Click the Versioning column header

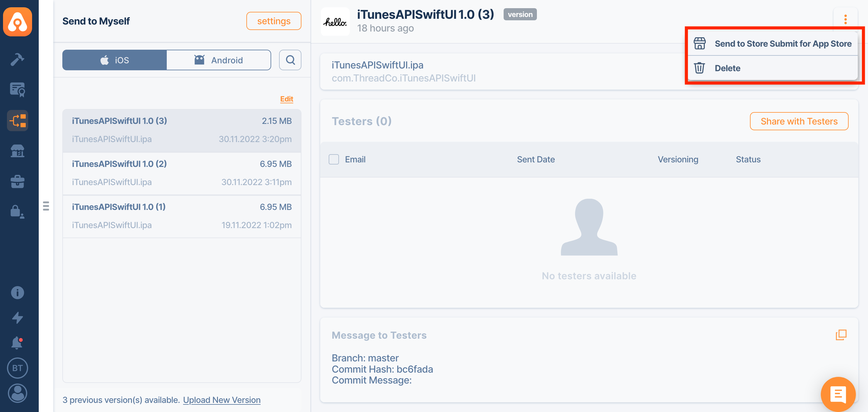pos(678,159)
